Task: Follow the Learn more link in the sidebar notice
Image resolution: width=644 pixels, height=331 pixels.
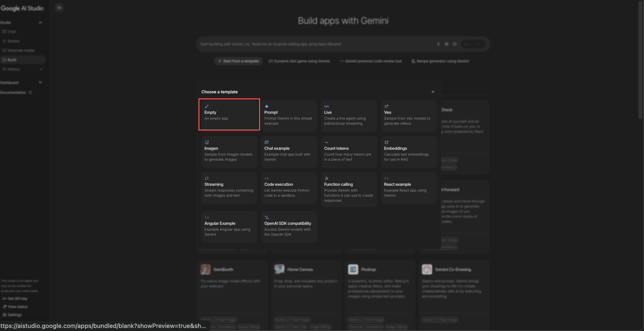Action: (30, 291)
